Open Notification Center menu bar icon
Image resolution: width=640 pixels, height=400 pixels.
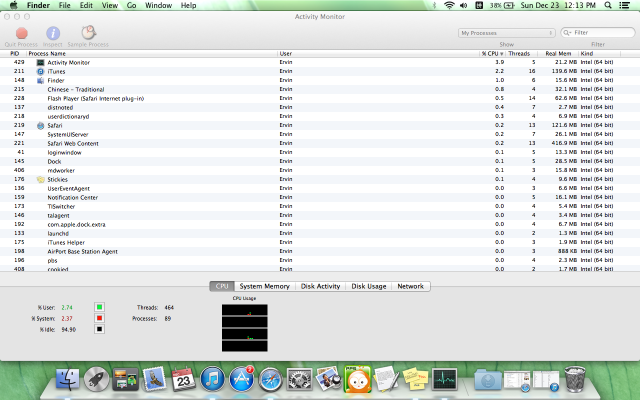point(624,5)
